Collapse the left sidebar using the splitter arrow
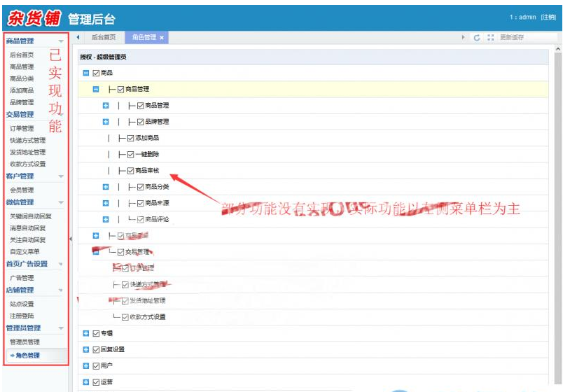Viewport: 570px width, 392px height. point(70,239)
